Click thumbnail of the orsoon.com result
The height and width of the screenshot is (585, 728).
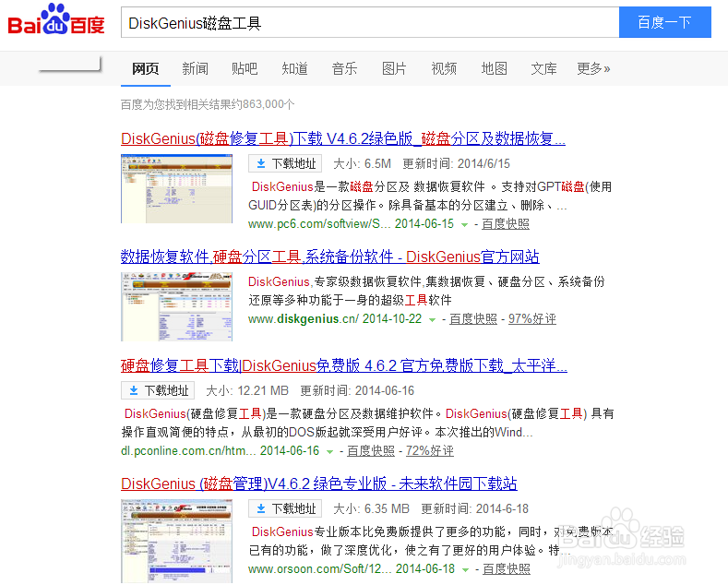[176, 542]
